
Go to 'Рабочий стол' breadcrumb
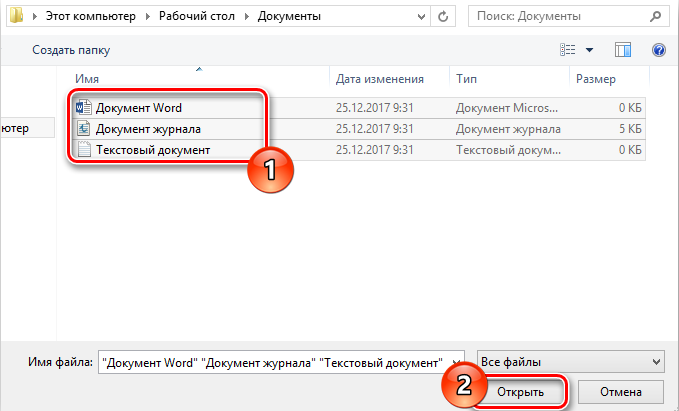point(197,16)
